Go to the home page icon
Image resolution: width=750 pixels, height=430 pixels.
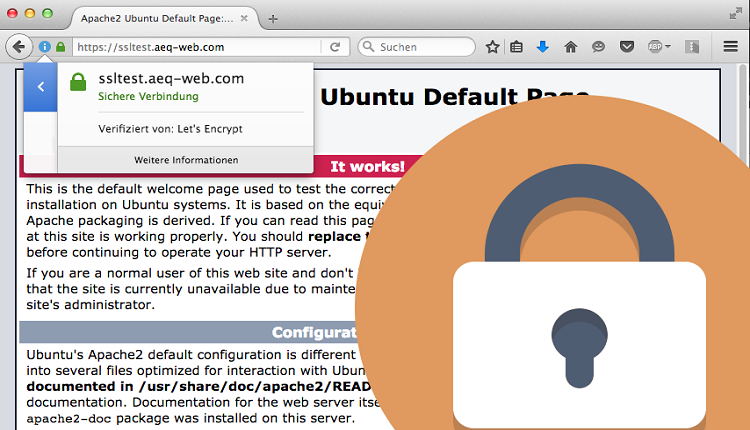pyautogui.click(x=570, y=47)
